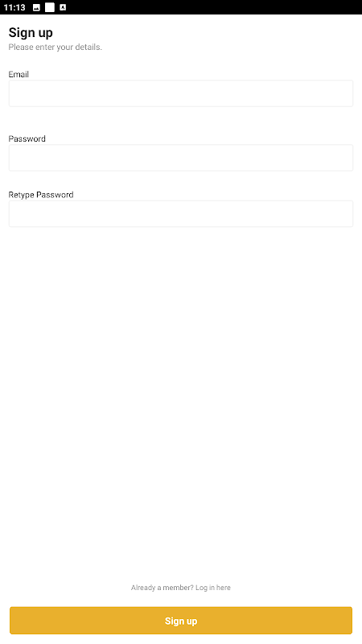This screenshot has width=362, height=644.
Task: Focus the Email input field
Action: (181, 93)
